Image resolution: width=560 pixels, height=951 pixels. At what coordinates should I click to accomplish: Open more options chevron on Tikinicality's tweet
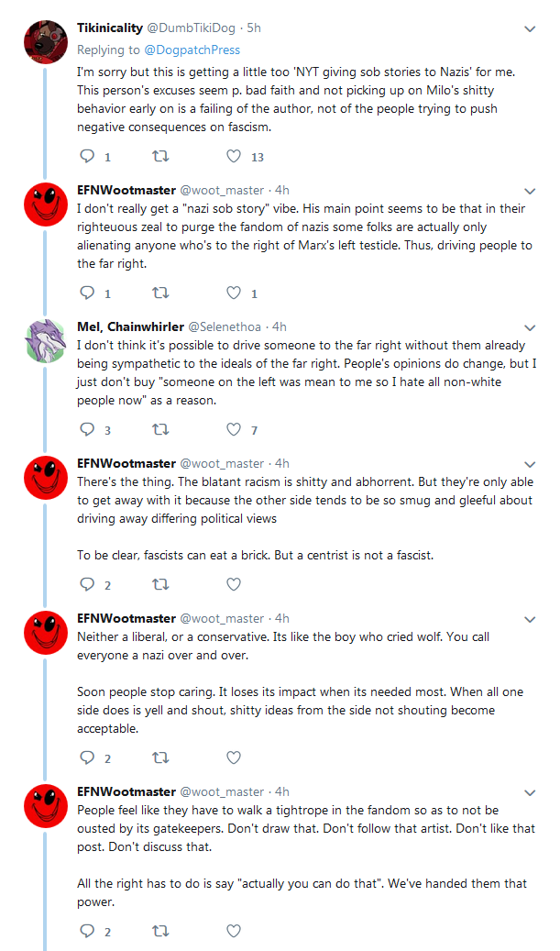click(530, 29)
